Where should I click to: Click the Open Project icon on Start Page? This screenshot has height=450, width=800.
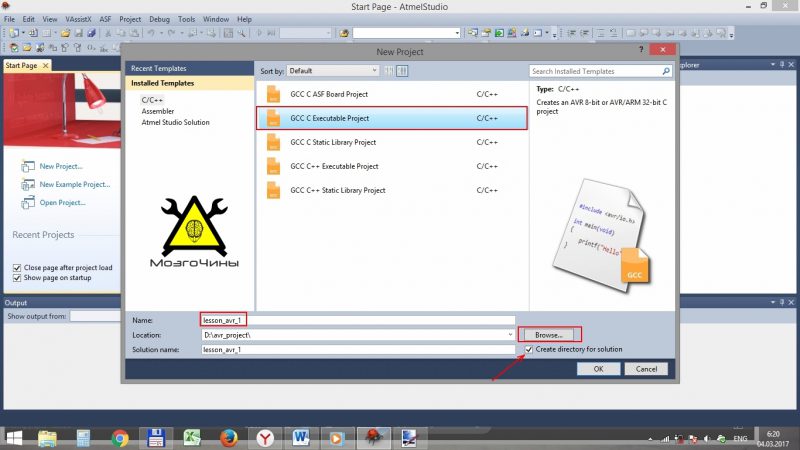pos(28,203)
